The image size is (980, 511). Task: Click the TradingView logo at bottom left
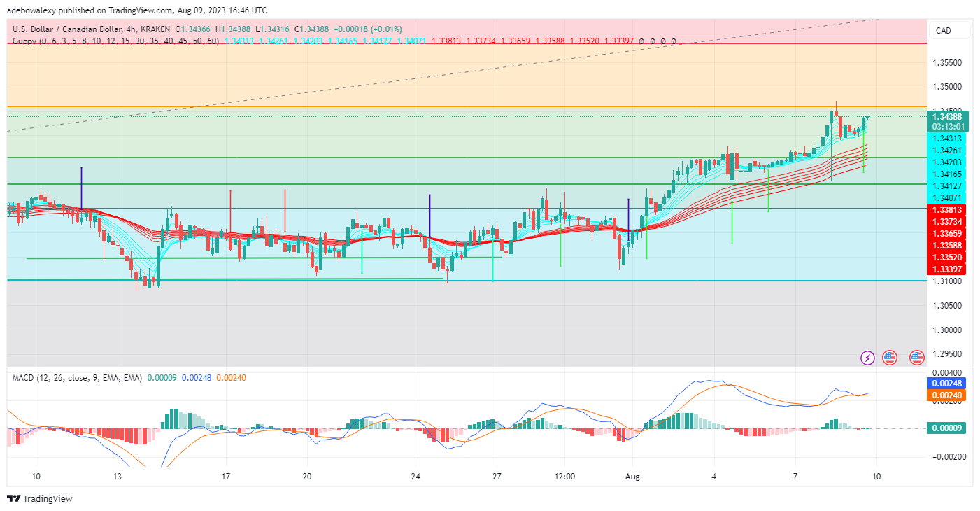click(x=40, y=499)
